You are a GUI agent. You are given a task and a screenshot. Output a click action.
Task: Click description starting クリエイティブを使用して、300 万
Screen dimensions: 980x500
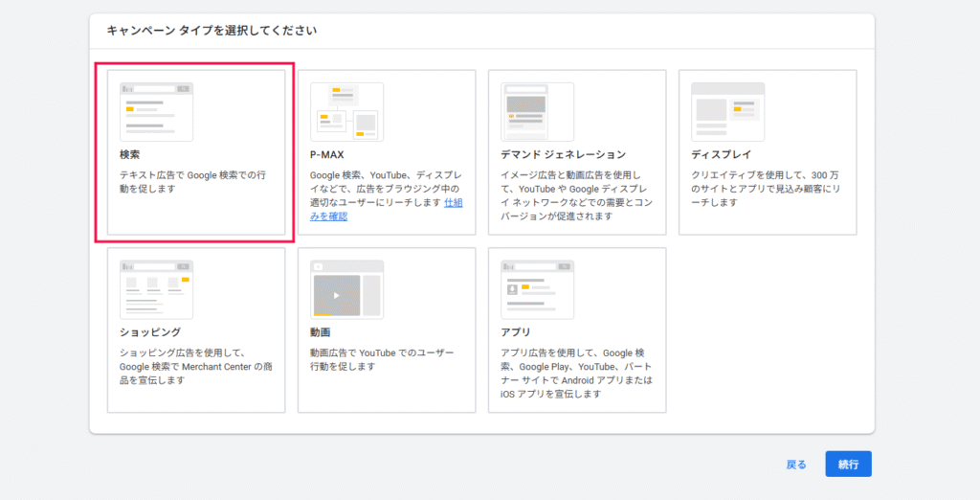coord(766,189)
